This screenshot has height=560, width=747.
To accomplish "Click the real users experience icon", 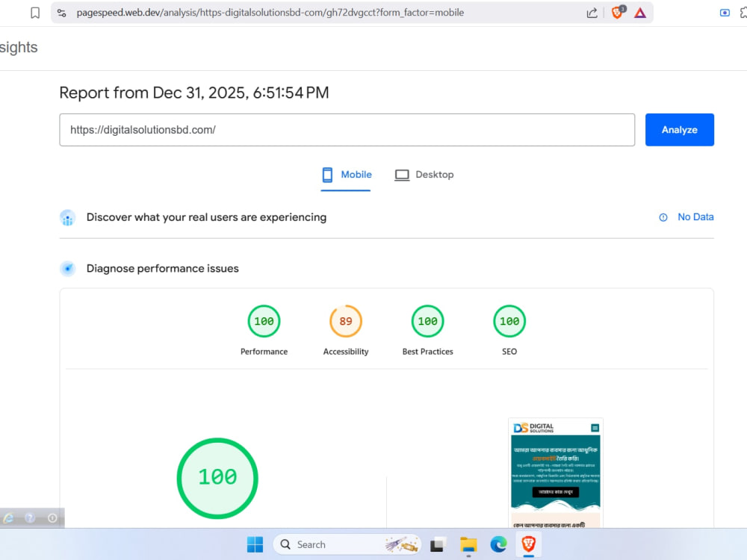I will coord(68,217).
